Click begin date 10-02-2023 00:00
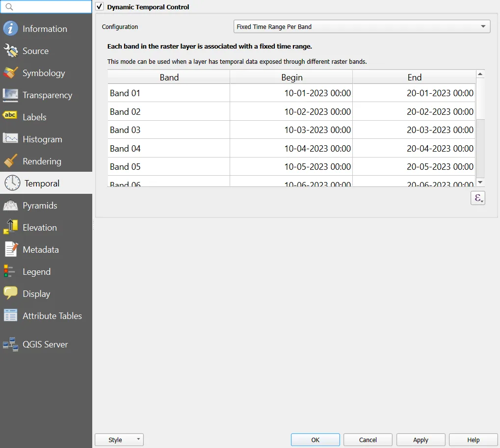This screenshot has height=448, width=500. tap(291, 111)
